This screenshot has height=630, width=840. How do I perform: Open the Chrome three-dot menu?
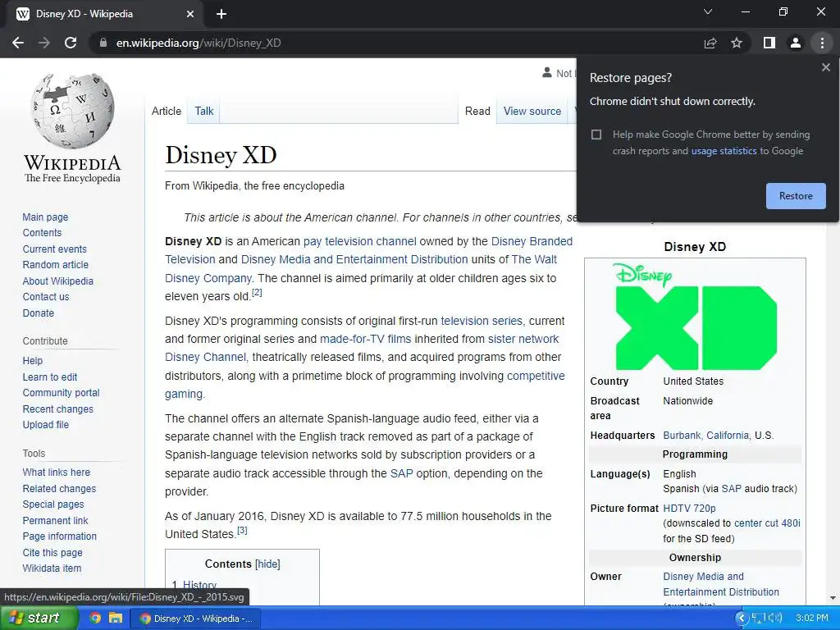pyautogui.click(x=822, y=43)
